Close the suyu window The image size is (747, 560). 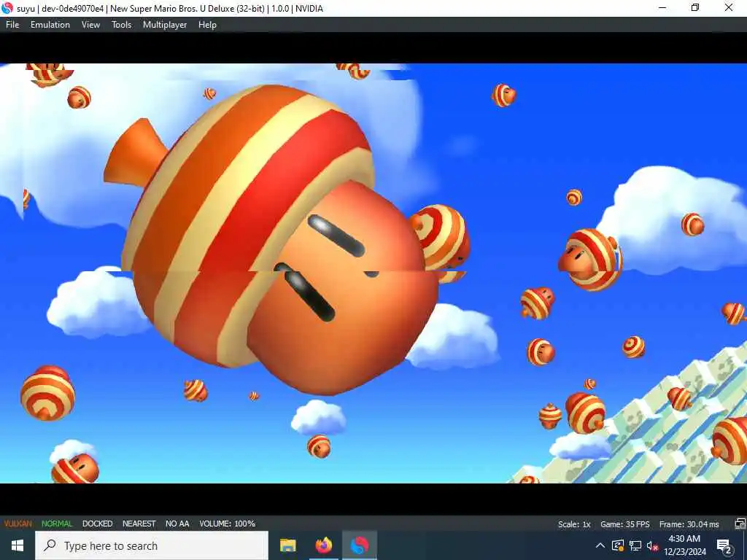click(x=729, y=7)
